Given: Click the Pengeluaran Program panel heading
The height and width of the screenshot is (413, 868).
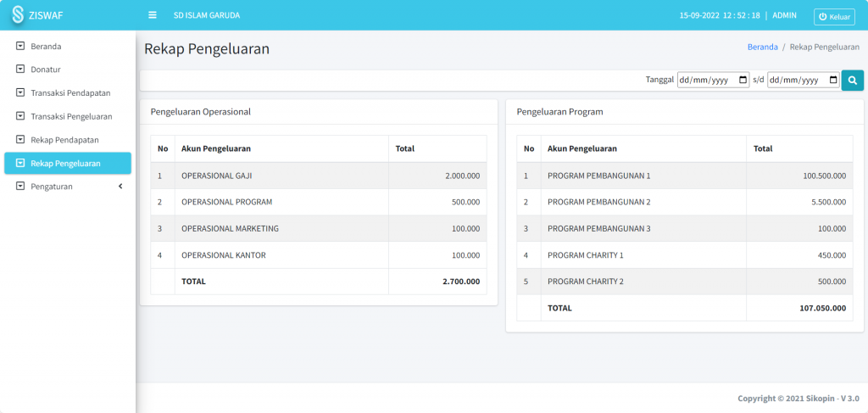Looking at the screenshot, I should (x=559, y=111).
